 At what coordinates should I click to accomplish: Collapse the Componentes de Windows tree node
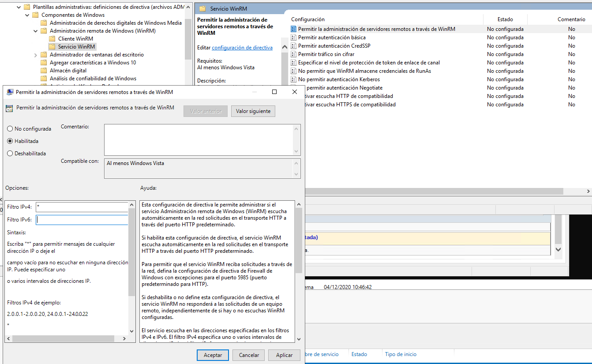click(27, 15)
